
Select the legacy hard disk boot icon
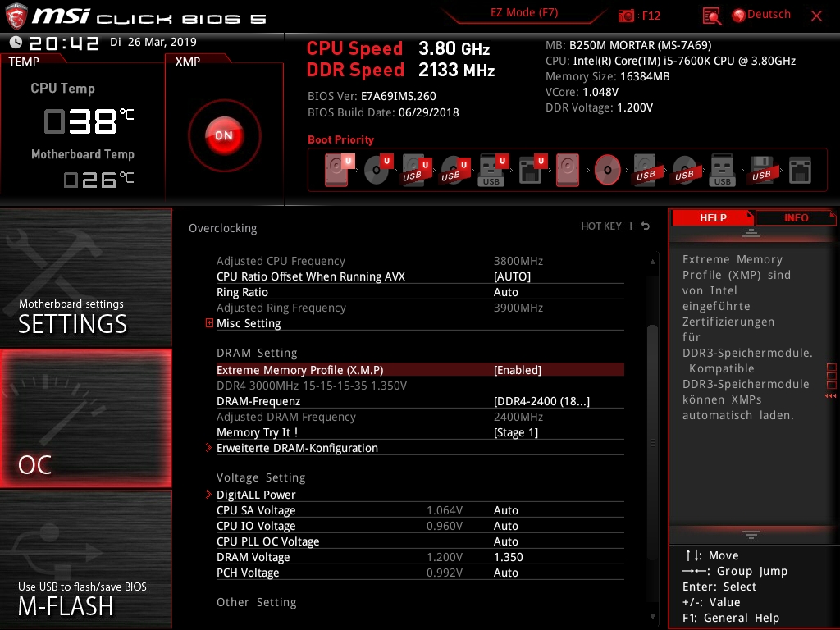point(568,170)
